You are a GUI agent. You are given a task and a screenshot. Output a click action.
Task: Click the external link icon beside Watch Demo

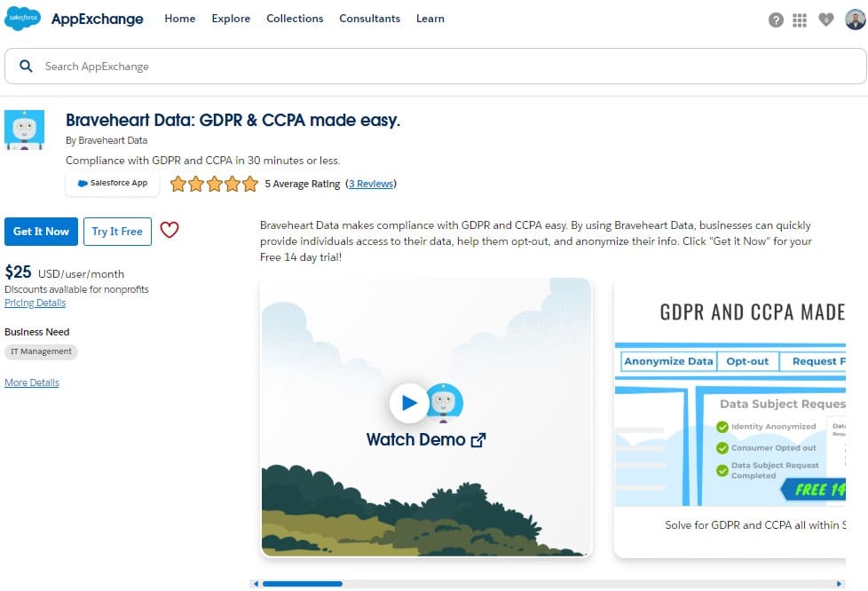tap(478, 440)
